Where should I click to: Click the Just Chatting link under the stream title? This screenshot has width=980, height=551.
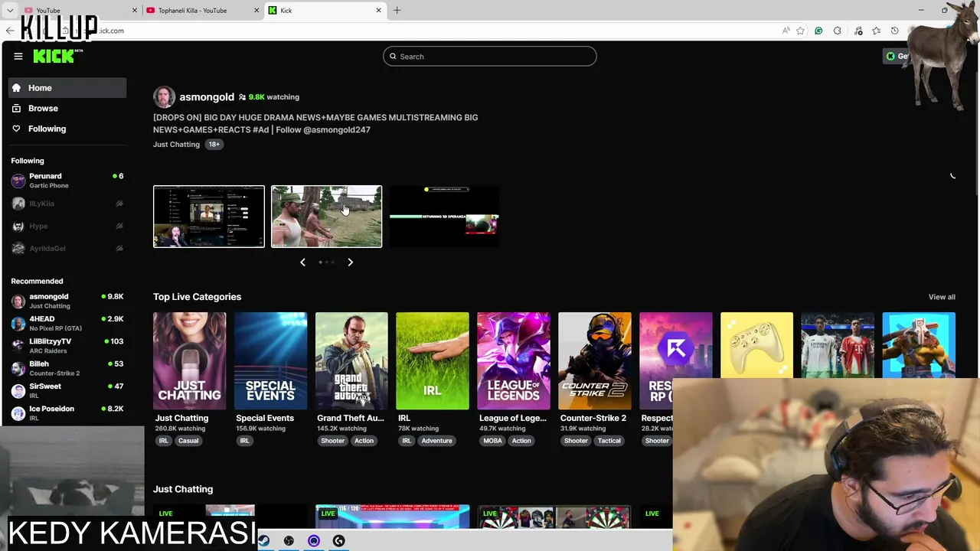[176, 144]
